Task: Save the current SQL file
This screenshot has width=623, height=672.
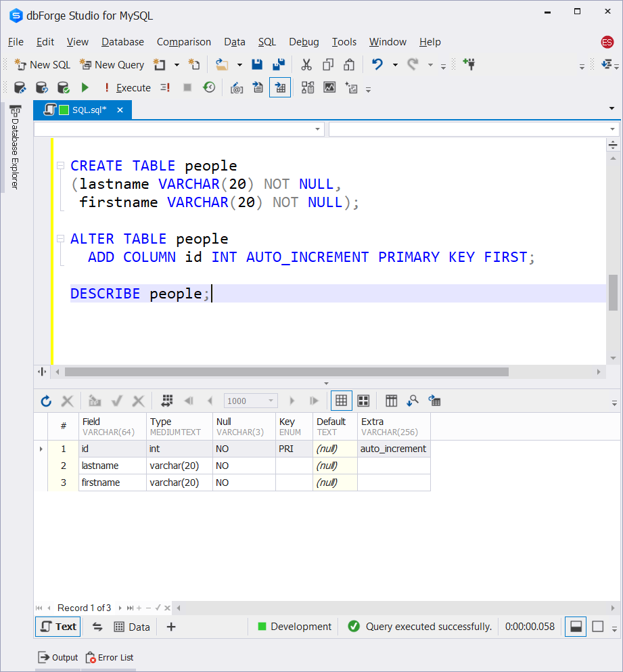Action: [257, 64]
